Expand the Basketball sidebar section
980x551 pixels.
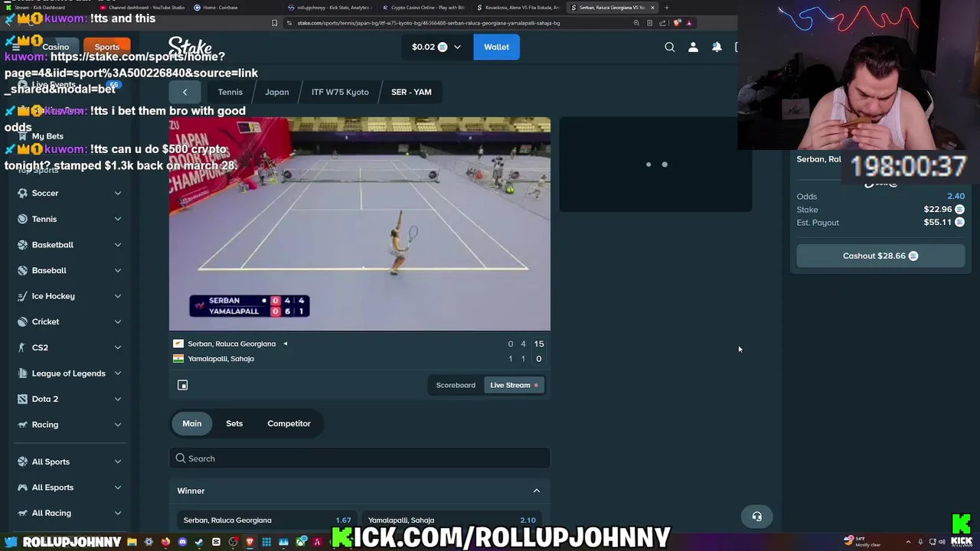[118, 244]
